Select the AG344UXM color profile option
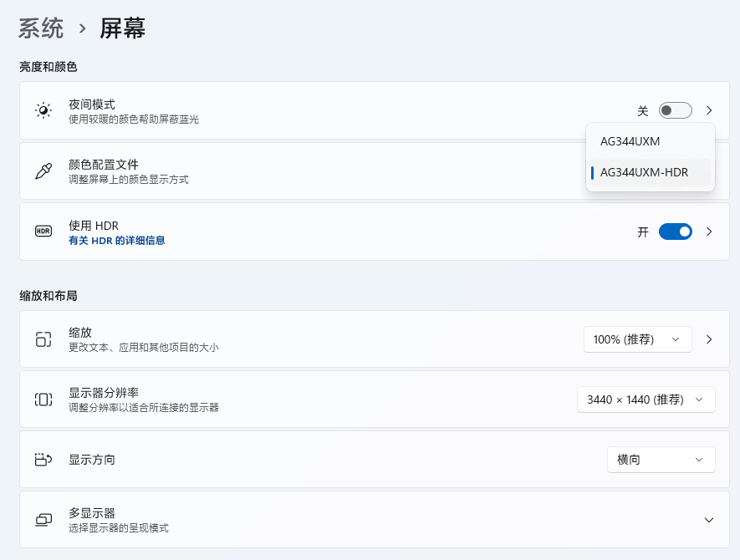This screenshot has width=740, height=560. pos(651,141)
